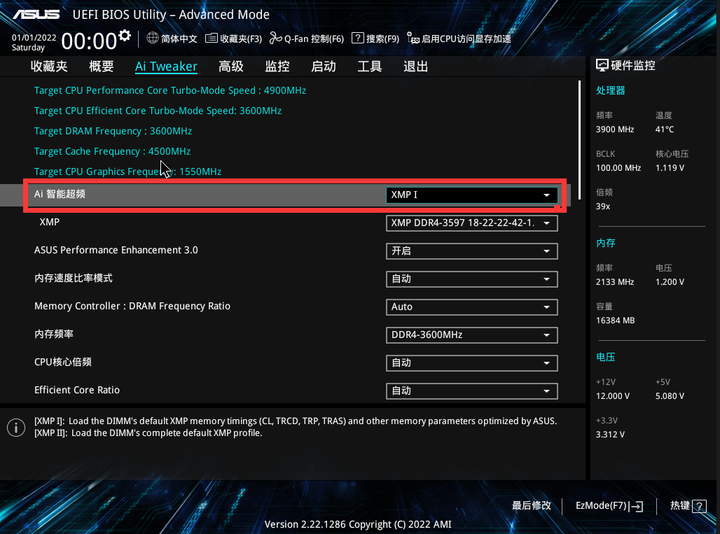Image resolution: width=720 pixels, height=534 pixels.
Task: Open the clock settings gear icon
Action: (x=124, y=35)
